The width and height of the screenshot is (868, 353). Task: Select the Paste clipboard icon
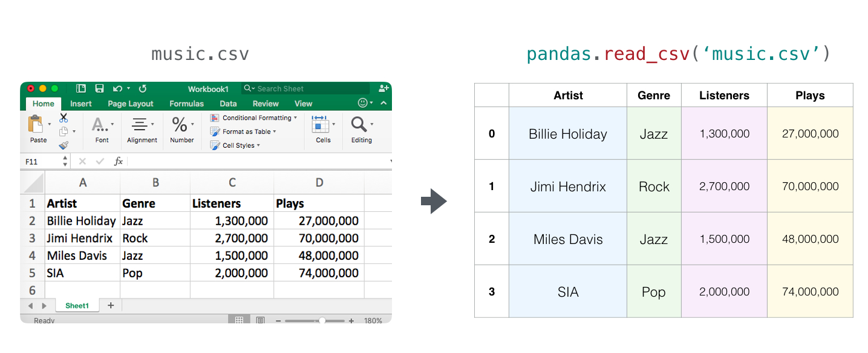[35, 125]
